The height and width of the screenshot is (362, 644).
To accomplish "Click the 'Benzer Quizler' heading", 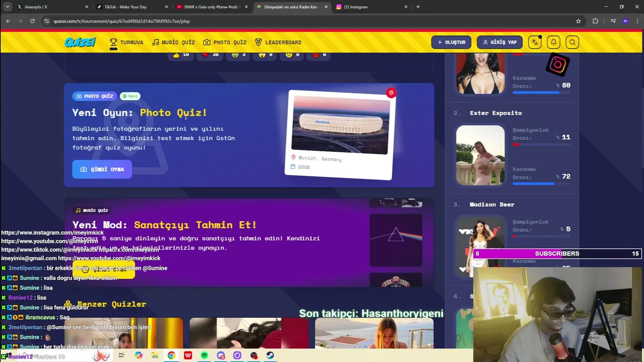I will [x=111, y=304].
